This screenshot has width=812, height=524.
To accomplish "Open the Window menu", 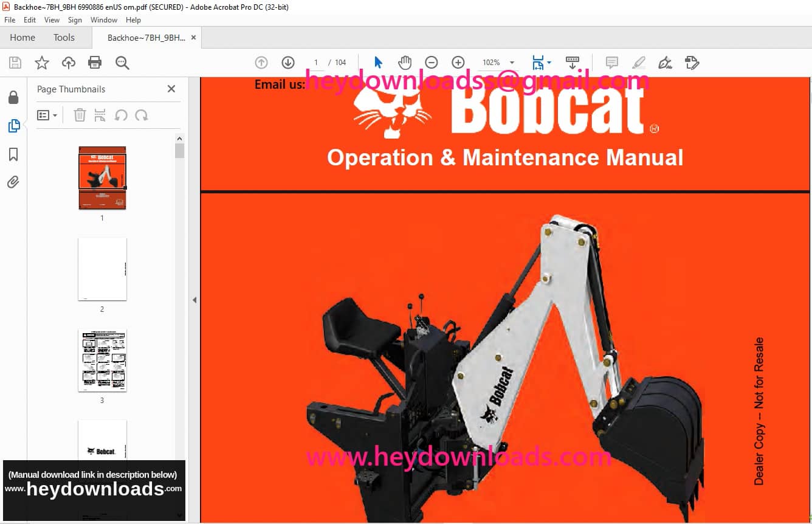I will coord(104,20).
